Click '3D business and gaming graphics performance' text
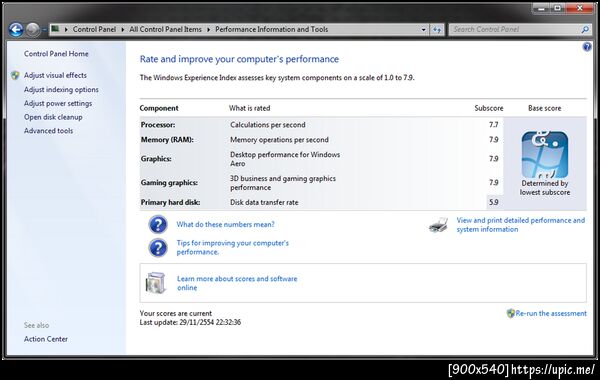 pos(283,183)
